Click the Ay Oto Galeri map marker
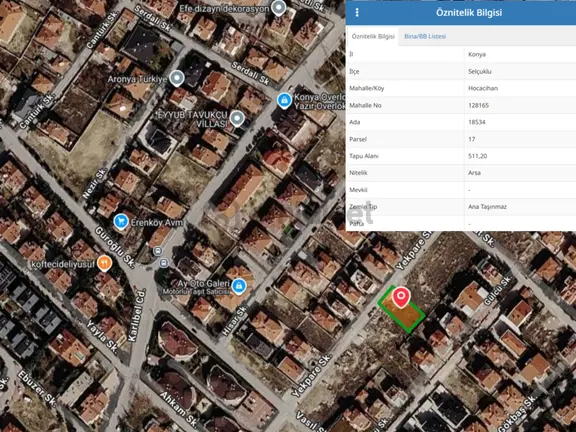The height and width of the screenshot is (432, 576). click(x=239, y=287)
